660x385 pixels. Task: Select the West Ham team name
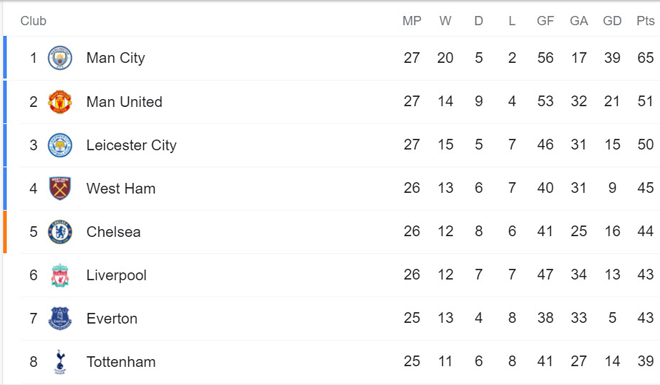click(121, 189)
